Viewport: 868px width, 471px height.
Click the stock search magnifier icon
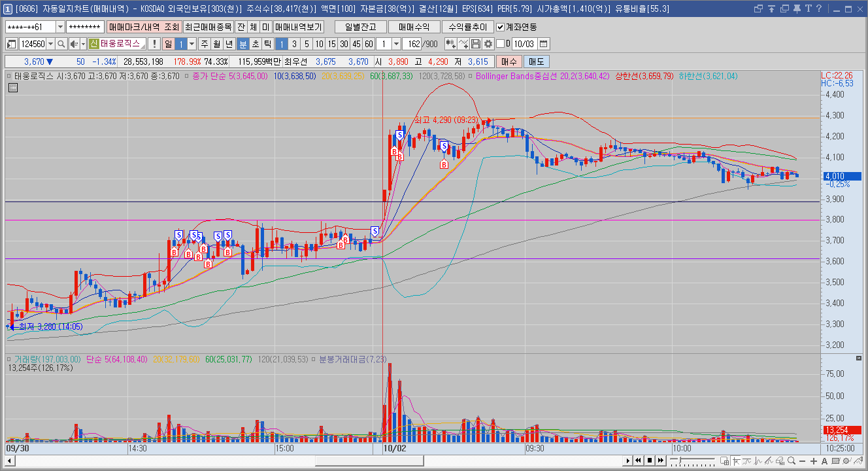tap(61, 44)
